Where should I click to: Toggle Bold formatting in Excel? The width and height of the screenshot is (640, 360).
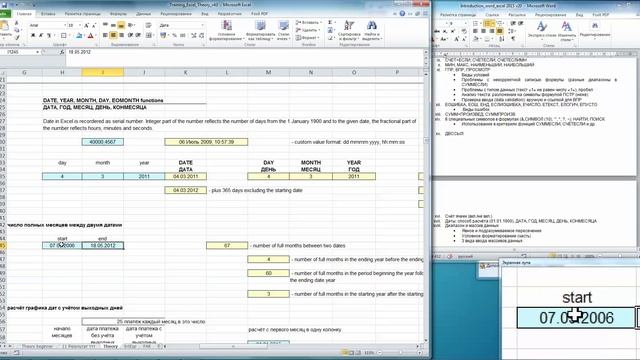pyautogui.click(x=33, y=36)
